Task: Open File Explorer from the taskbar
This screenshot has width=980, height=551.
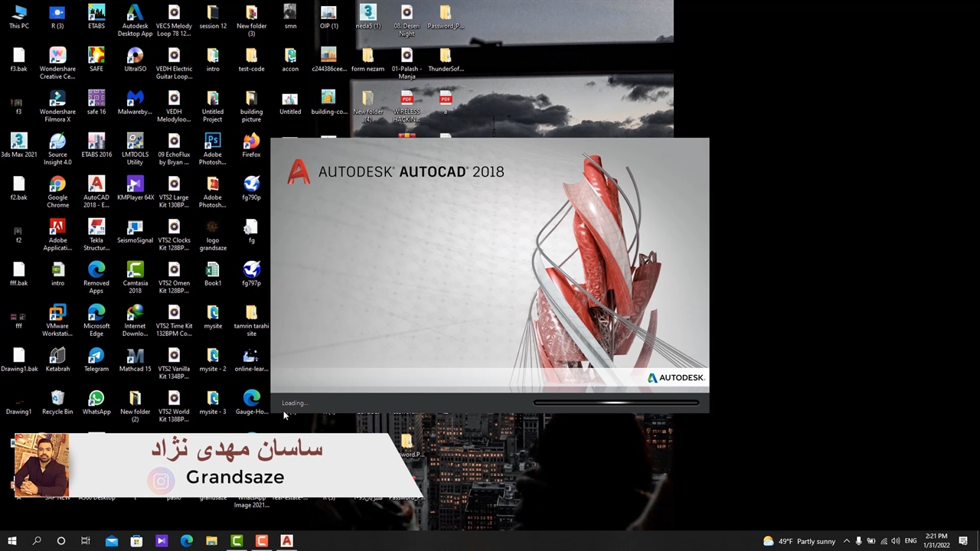Action: [211, 541]
